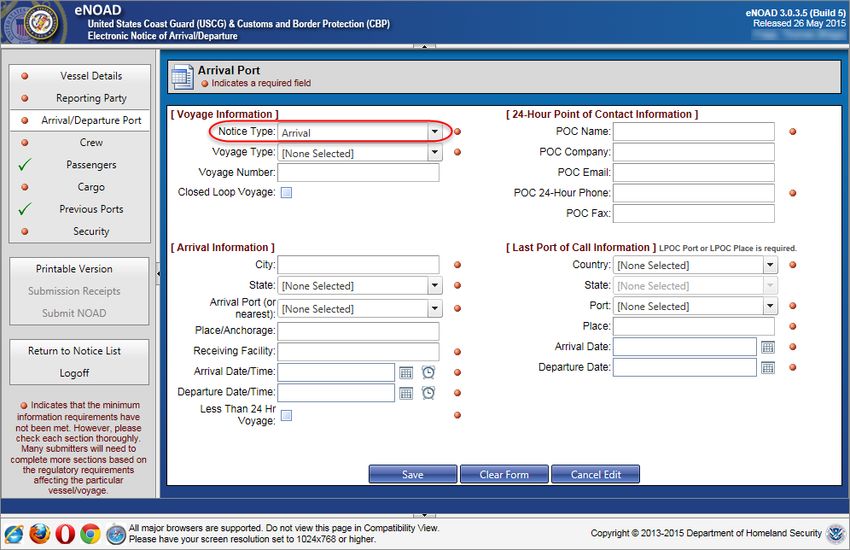Click the Departure Date/Time input field

tap(336, 393)
